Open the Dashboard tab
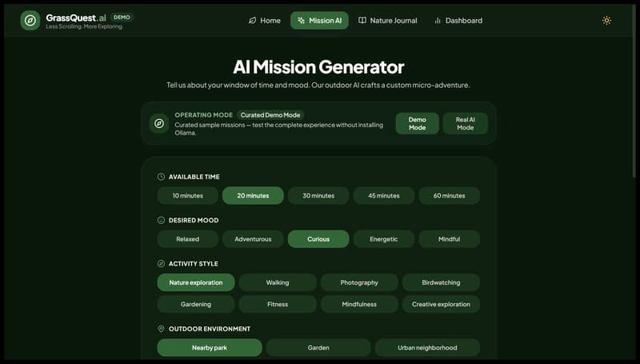 point(458,21)
